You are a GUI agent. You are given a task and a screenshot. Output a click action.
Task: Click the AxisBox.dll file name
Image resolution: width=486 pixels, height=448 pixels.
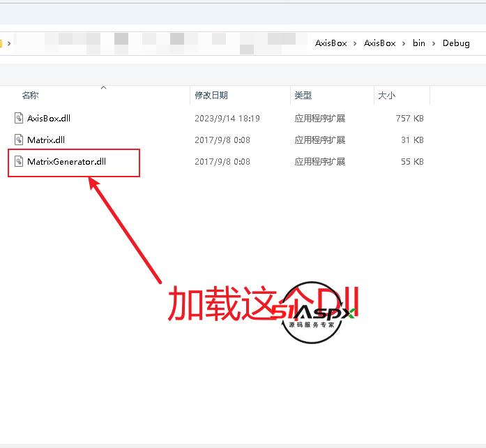(x=49, y=118)
